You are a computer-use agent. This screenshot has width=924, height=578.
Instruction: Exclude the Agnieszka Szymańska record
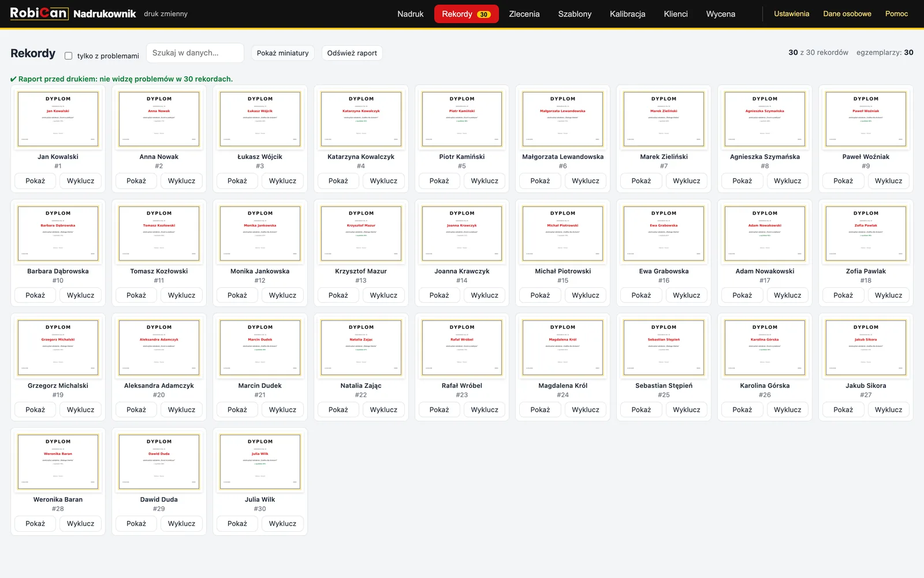788,181
